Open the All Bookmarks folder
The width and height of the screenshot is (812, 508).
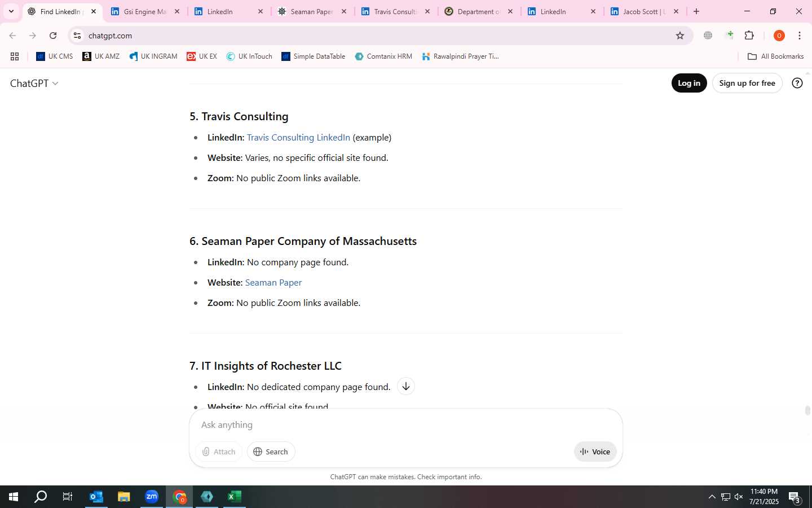tap(775, 56)
